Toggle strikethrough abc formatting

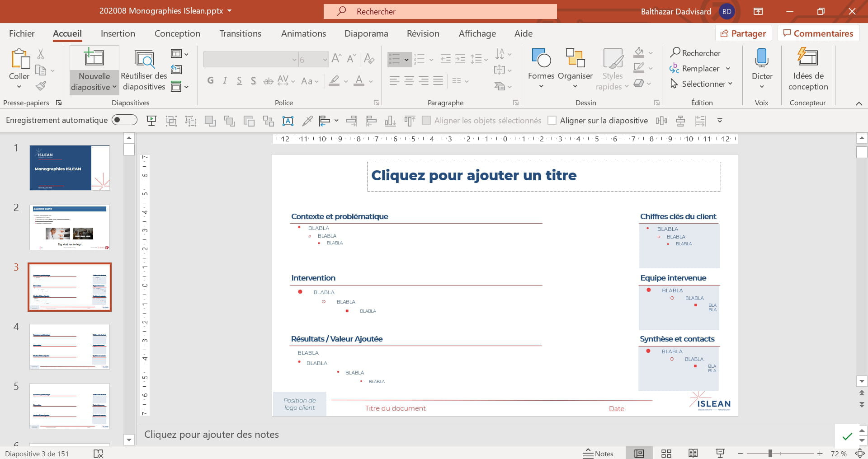click(x=268, y=81)
